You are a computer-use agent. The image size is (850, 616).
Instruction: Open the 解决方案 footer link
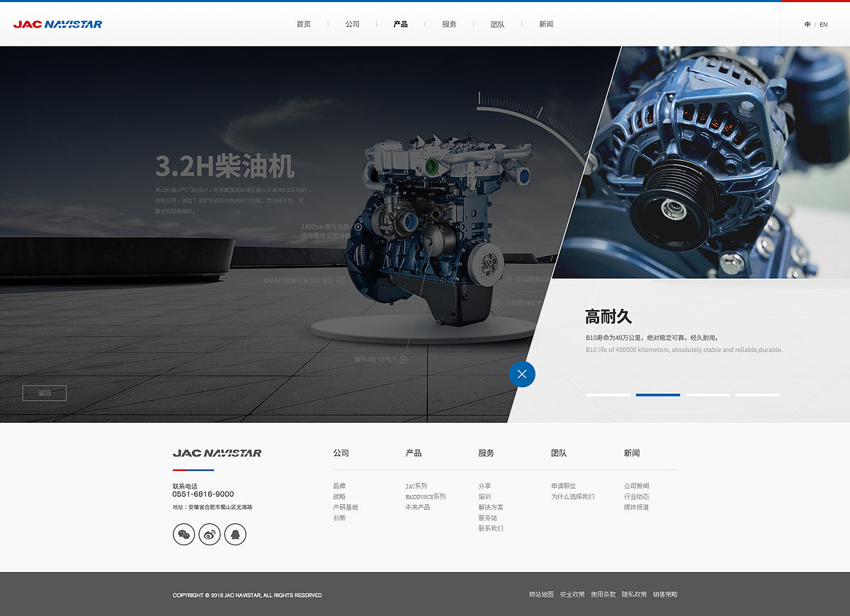(491, 507)
